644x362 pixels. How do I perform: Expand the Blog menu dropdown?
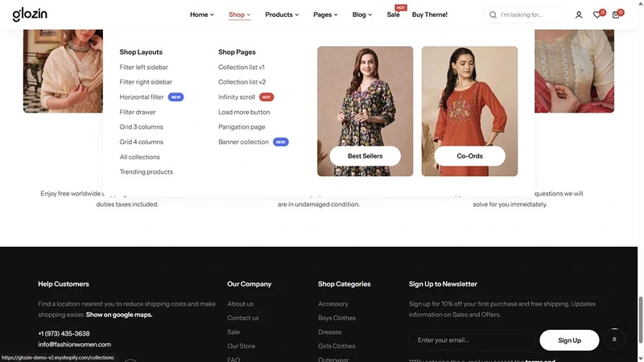click(x=361, y=14)
